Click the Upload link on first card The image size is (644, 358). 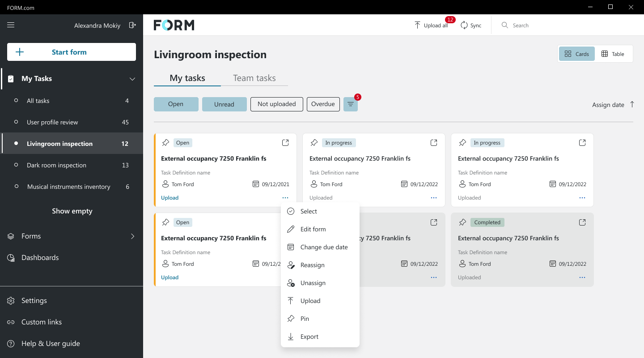[169, 198]
